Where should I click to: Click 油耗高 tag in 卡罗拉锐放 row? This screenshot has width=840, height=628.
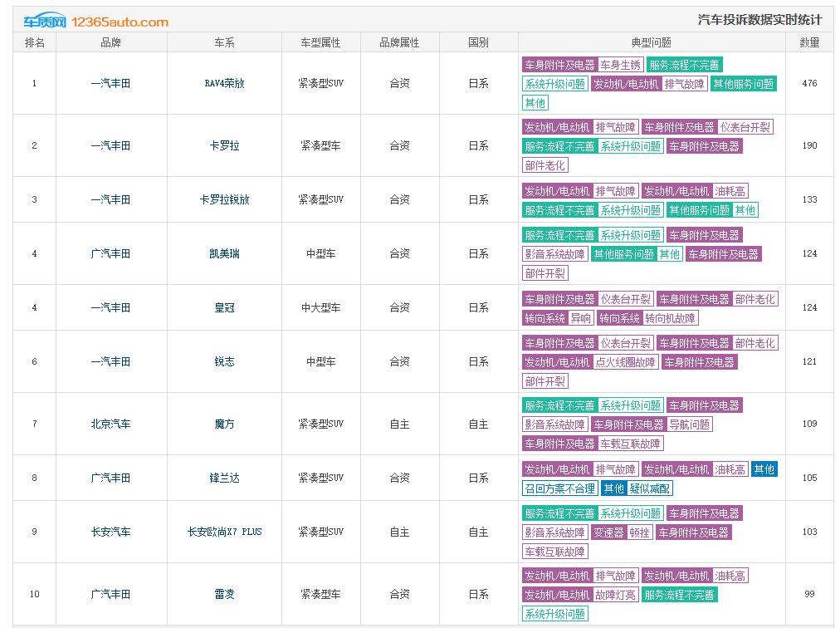(730, 191)
